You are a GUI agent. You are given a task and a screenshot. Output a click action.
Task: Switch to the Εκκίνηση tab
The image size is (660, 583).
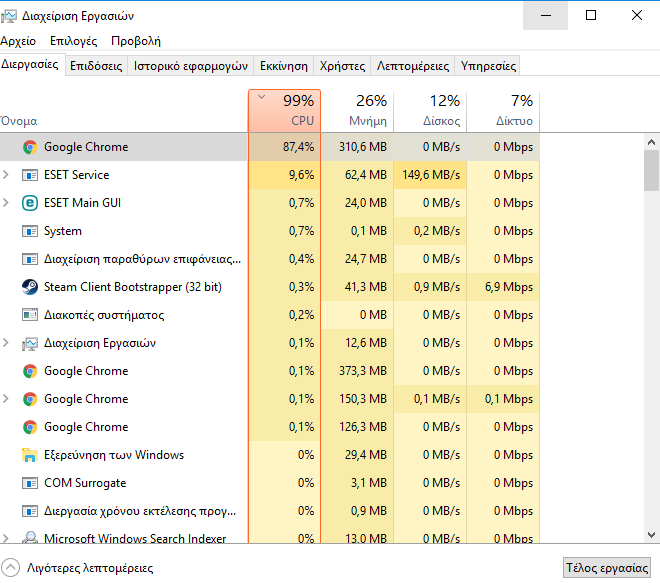(x=284, y=66)
